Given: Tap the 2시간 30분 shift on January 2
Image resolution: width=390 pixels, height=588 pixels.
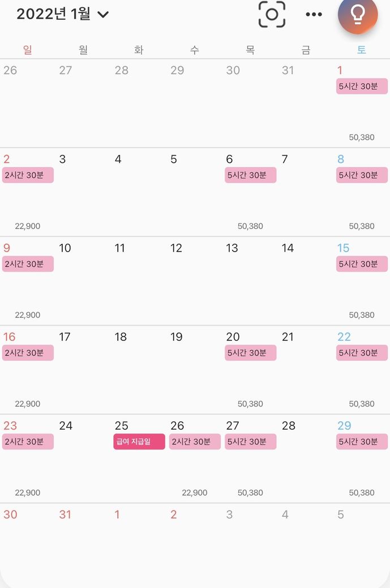Looking at the screenshot, I should [x=28, y=175].
